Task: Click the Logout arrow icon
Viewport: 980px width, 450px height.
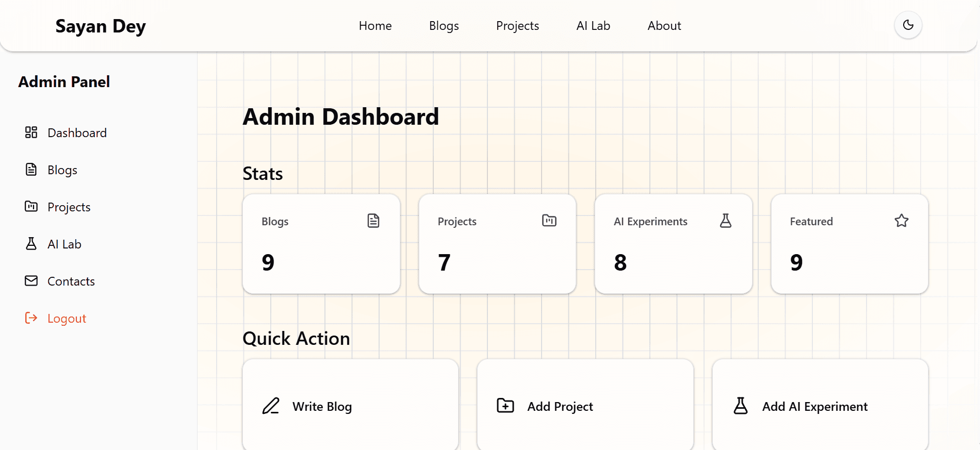Action: click(x=31, y=318)
